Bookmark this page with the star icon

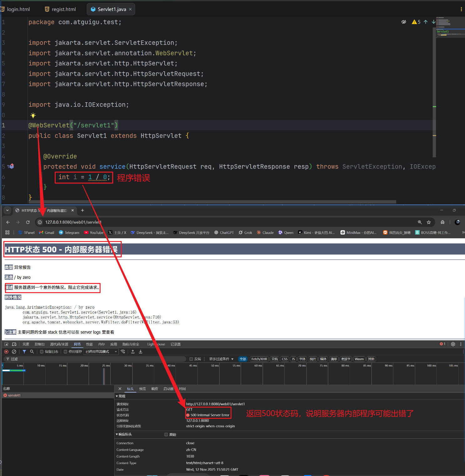(x=429, y=222)
